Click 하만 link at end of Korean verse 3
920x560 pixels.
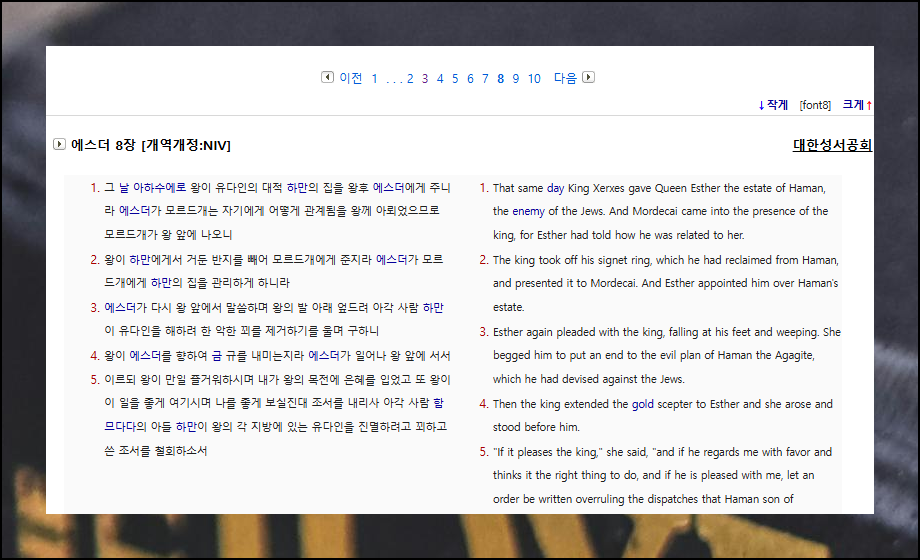click(433, 308)
